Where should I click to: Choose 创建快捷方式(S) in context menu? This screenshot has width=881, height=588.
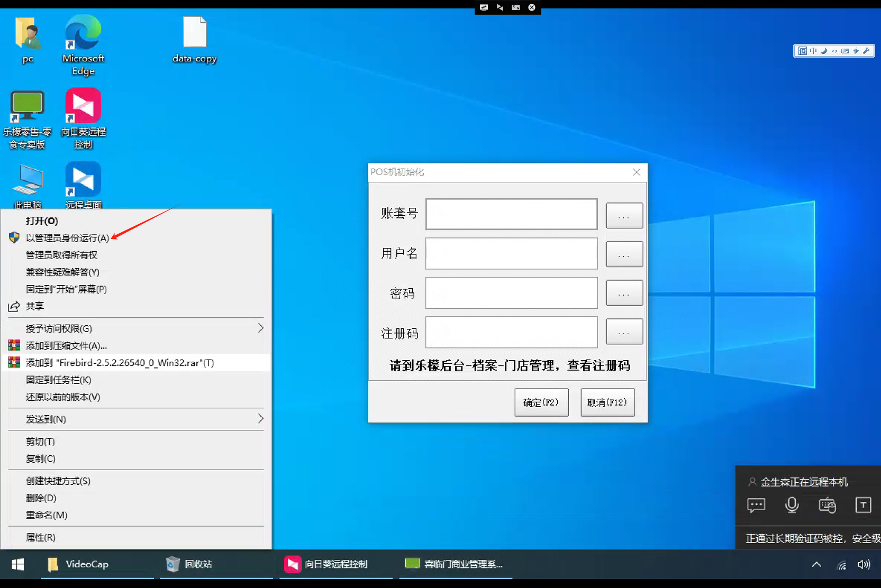click(136, 481)
